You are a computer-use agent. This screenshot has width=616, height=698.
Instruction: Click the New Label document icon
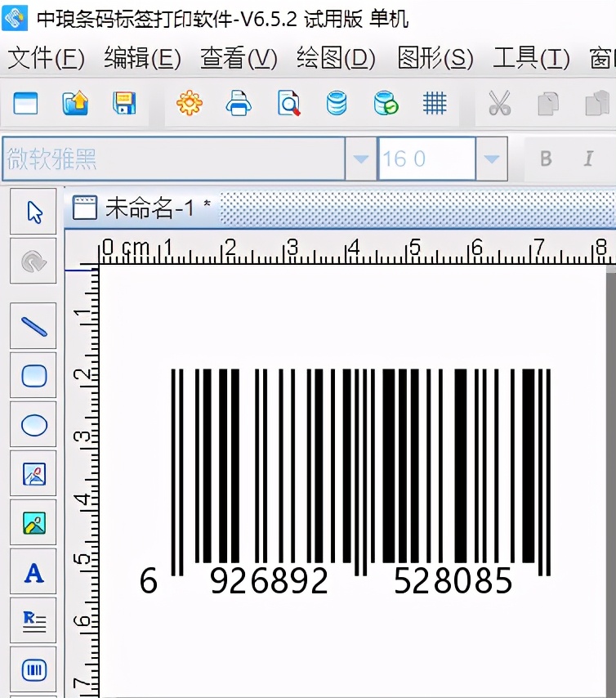point(25,103)
